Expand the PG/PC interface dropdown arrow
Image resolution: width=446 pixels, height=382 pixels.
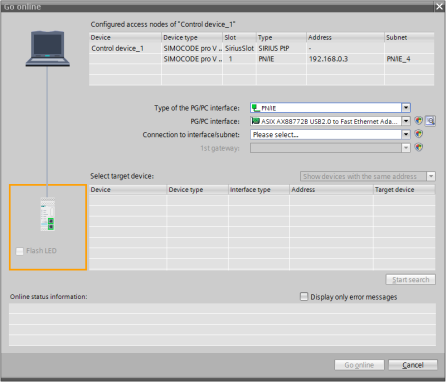[x=406, y=121]
